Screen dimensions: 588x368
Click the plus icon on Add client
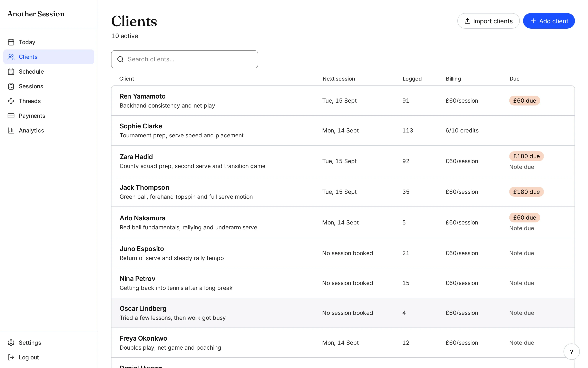coord(533,21)
